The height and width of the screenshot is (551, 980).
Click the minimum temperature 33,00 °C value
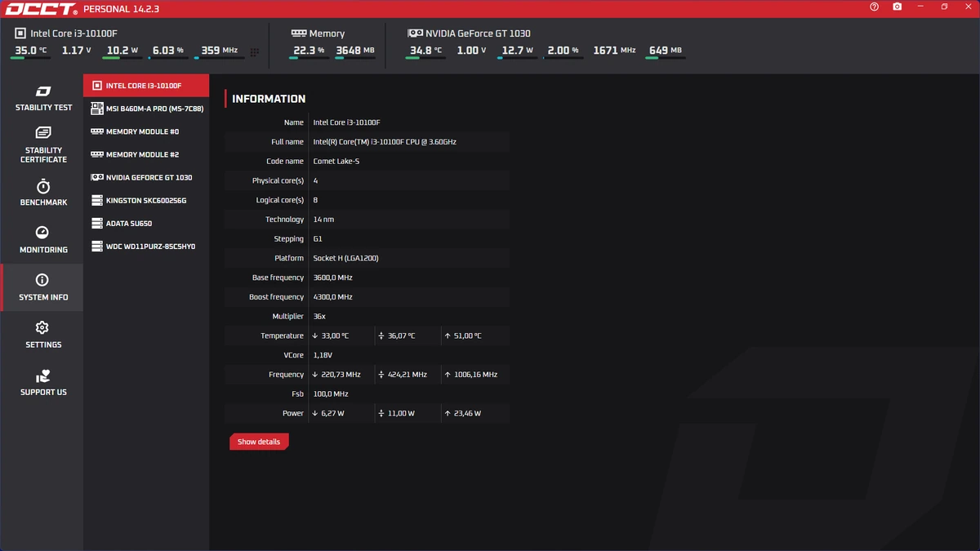335,336
